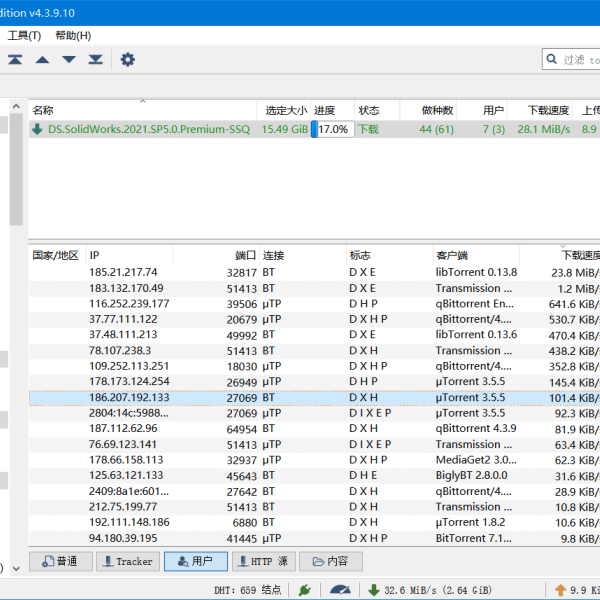Click DHT: 659 结点 status text
Viewport: 600px width, 600px height.
(248, 590)
